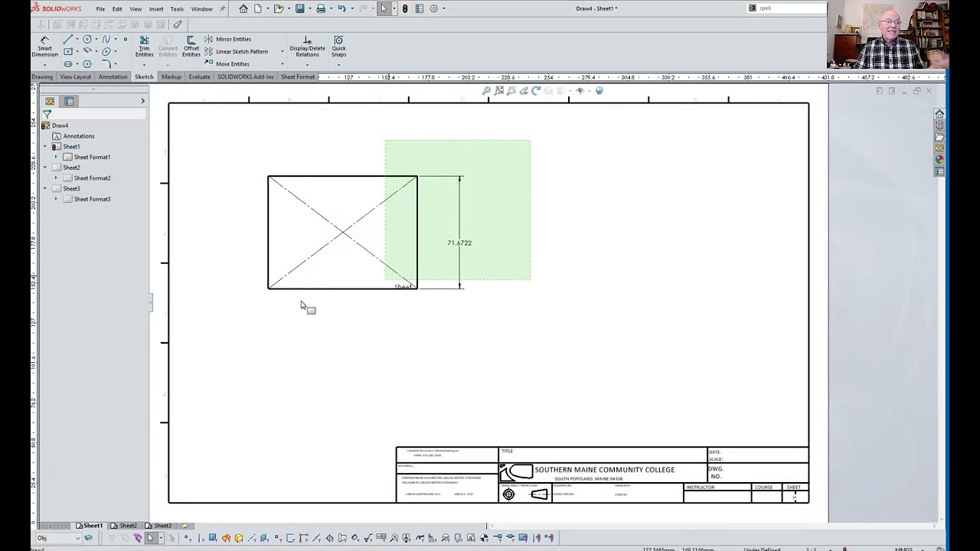This screenshot has height=551, width=980.
Task: Save the drawing with the floppy icon
Action: pos(300,8)
